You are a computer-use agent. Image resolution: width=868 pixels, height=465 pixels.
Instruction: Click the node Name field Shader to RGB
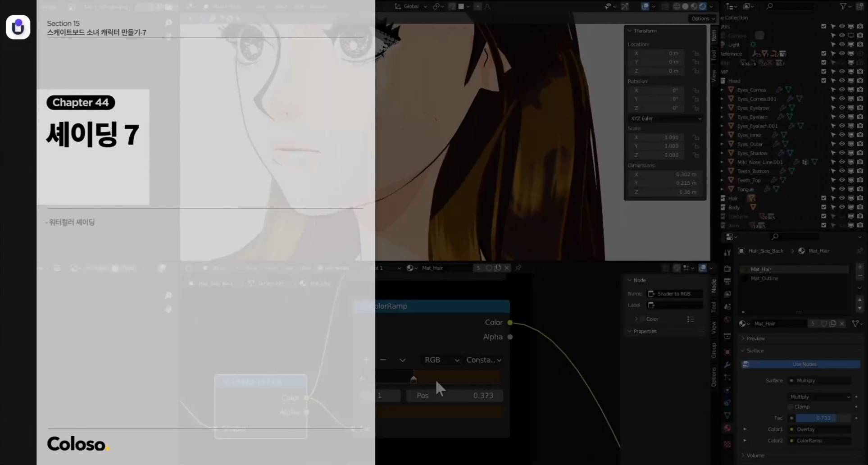674,294
